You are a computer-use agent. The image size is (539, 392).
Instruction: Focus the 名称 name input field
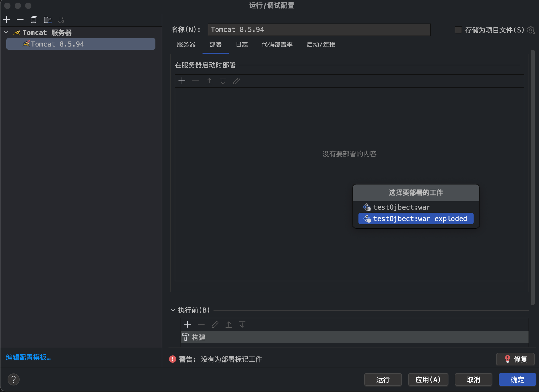(319, 30)
